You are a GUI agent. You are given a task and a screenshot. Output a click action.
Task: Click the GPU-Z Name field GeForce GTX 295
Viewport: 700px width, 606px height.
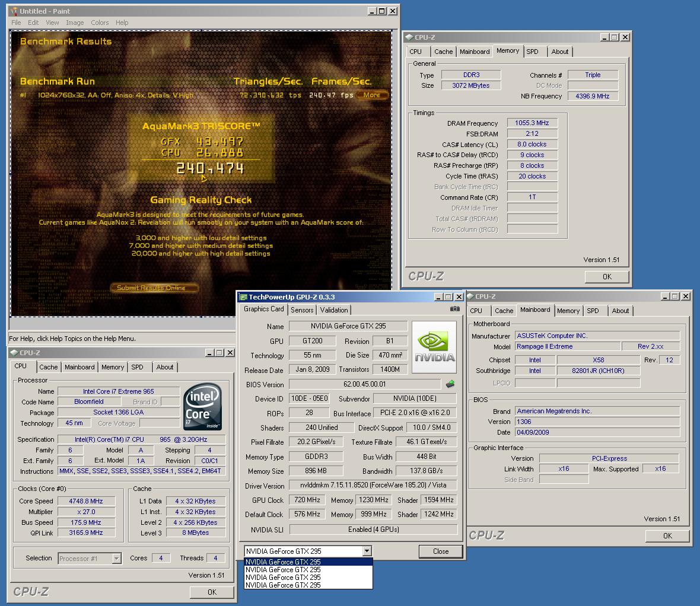click(x=348, y=326)
